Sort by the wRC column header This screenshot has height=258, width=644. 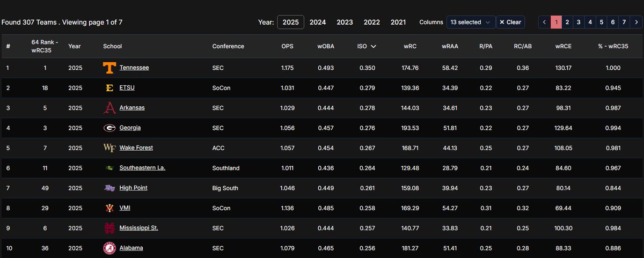[x=410, y=46]
